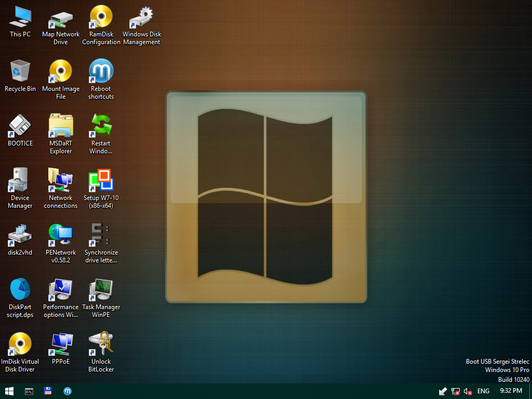Open the clock showing 9:32 PM
532x399 pixels.
pos(511,391)
